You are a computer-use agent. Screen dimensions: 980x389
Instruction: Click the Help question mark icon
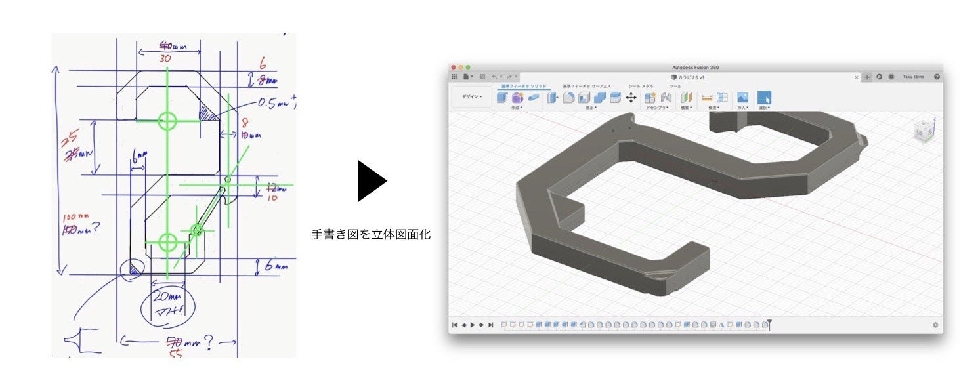[937, 77]
